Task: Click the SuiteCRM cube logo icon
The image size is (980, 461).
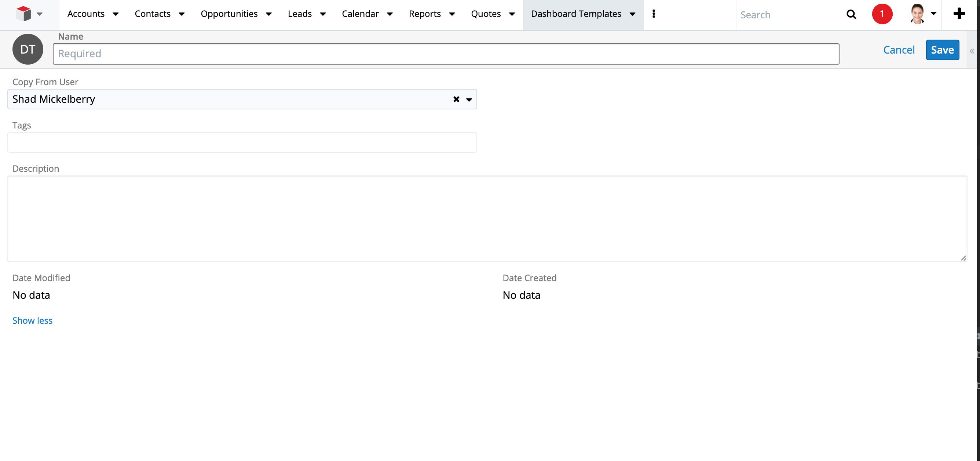Action: pyautogui.click(x=22, y=14)
